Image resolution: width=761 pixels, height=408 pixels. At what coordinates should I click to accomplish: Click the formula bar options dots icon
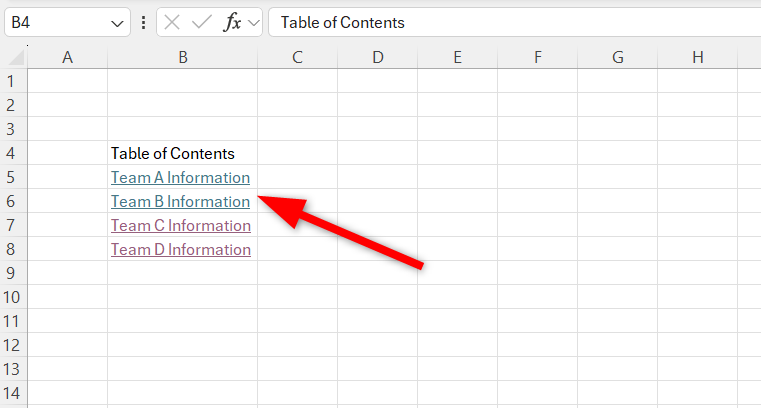point(144,22)
